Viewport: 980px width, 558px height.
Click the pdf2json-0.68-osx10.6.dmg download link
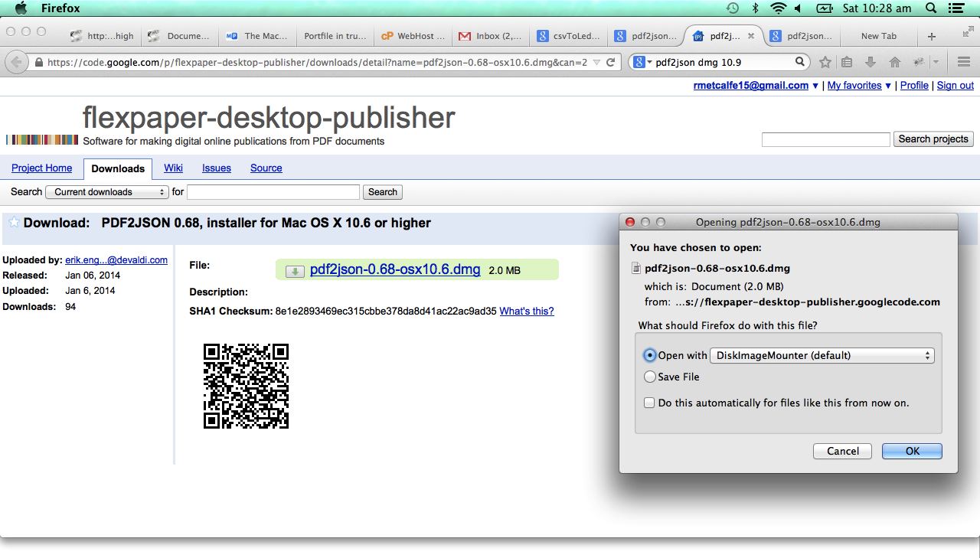pos(395,270)
